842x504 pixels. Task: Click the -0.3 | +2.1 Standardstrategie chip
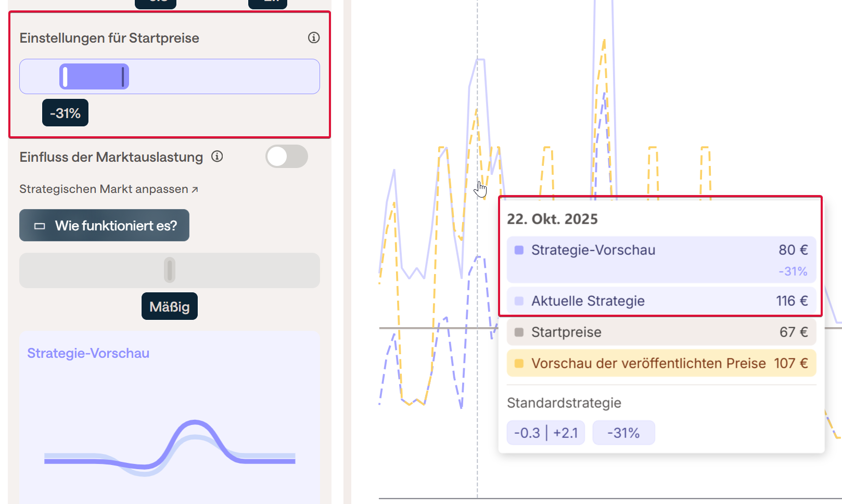(545, 433)
